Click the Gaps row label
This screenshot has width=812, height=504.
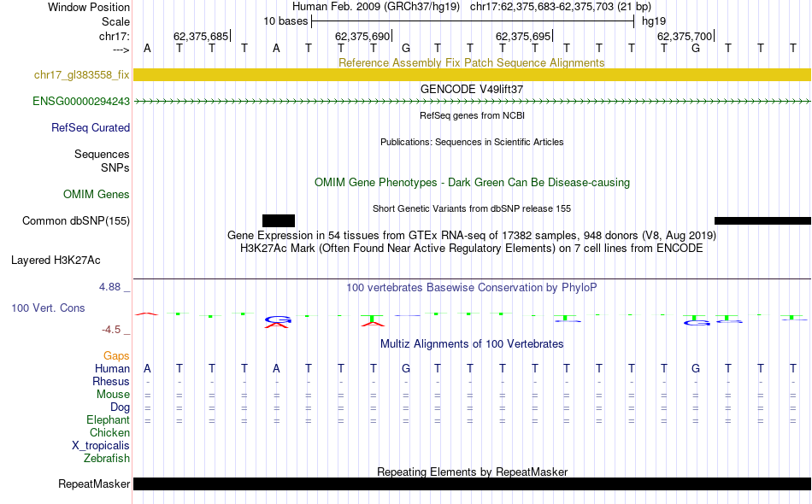click(x=116, y=355)
